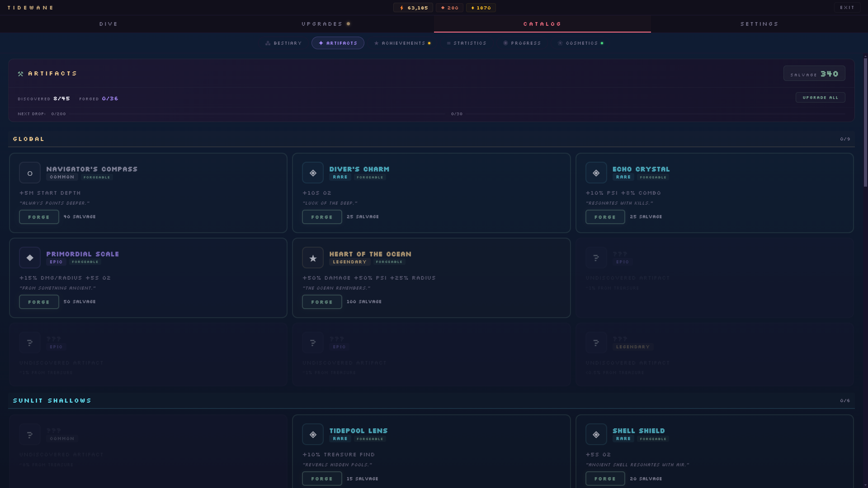Image resolution: width=868 pixels, height=488 pixels.
Task: Open the Settings main tab
Action: (759, 24)
